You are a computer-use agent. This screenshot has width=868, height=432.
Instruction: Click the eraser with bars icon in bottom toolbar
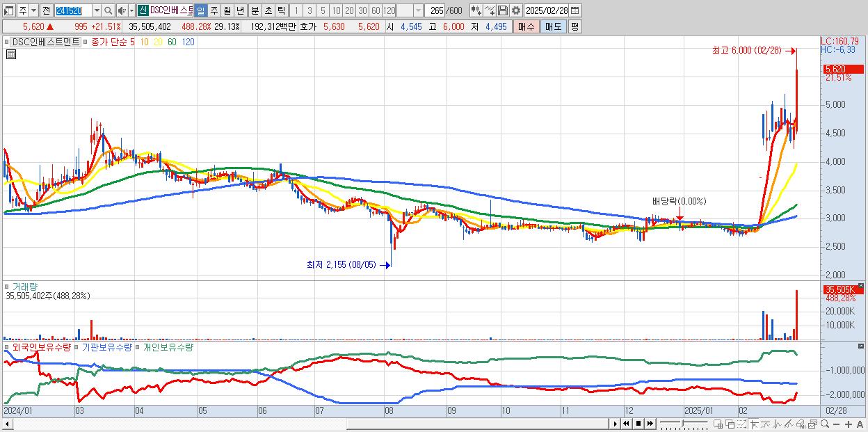coord(801,424)
